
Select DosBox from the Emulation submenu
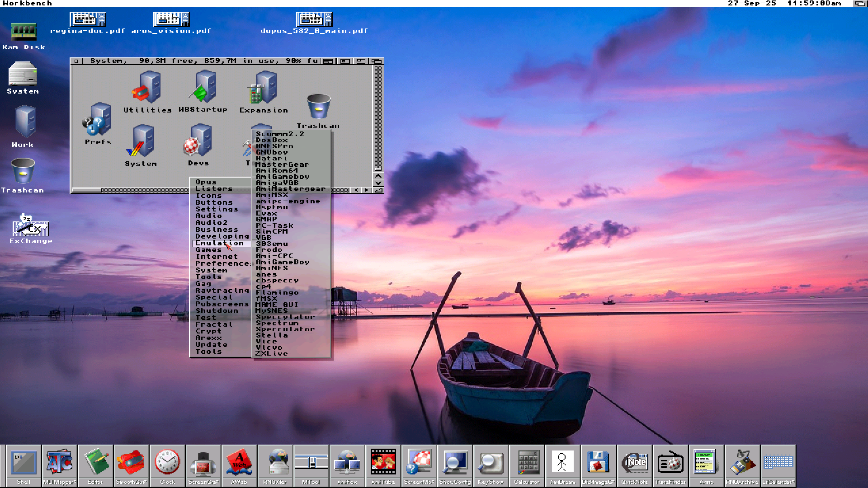(x=272, y=140)
